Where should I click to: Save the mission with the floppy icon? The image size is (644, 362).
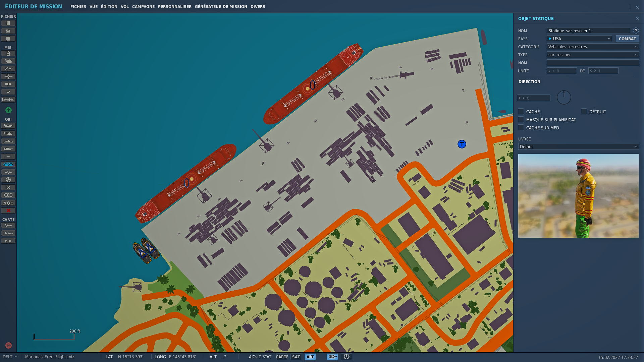click(x=8, y=39)
